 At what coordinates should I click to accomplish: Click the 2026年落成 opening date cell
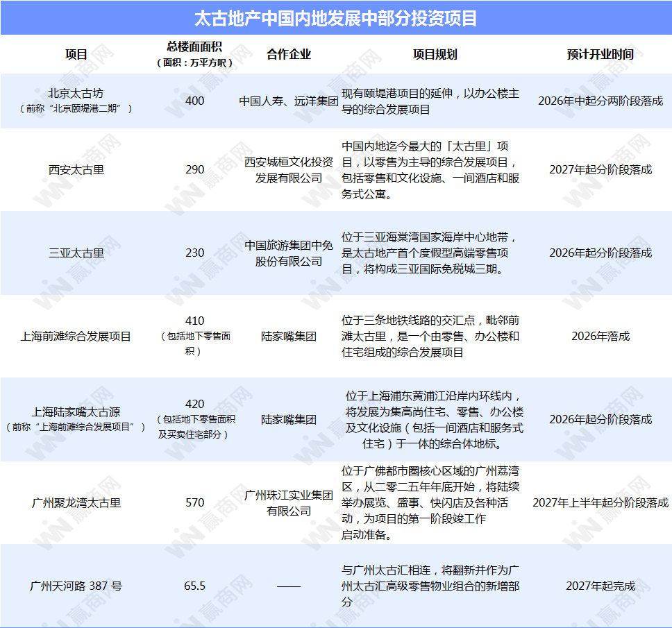coord(600,336)
